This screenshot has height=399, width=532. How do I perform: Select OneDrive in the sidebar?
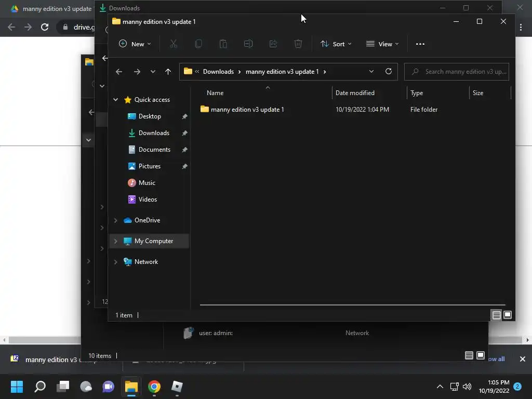click(147, 220)
